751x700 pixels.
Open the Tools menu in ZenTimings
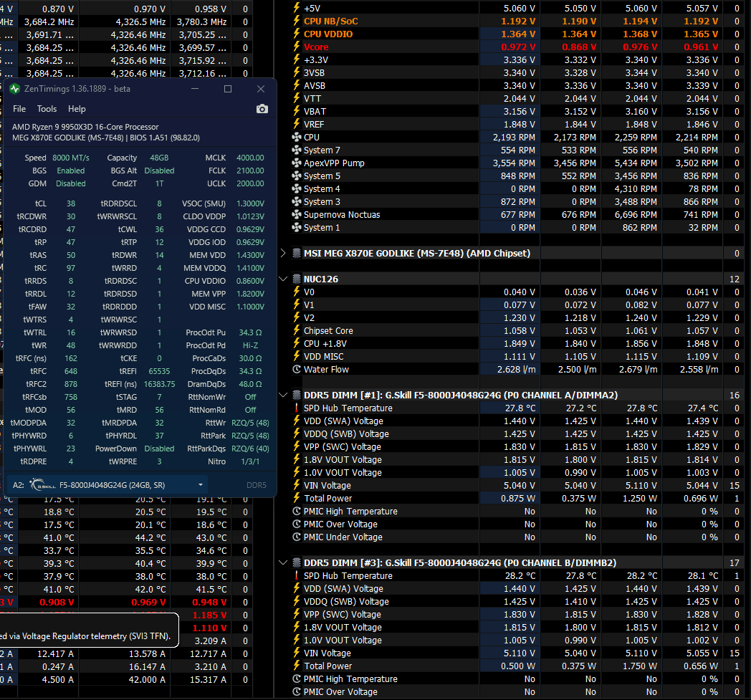click(x=47, y=109)
